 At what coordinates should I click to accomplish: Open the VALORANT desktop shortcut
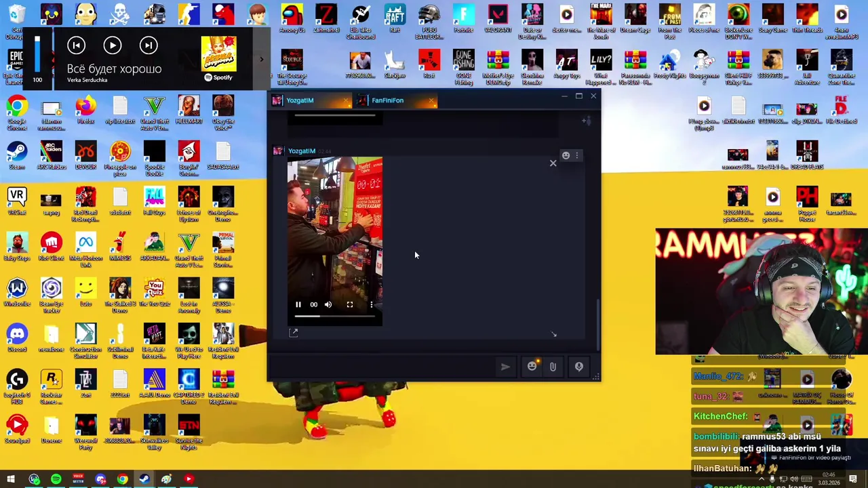click(x=498, y=19)
